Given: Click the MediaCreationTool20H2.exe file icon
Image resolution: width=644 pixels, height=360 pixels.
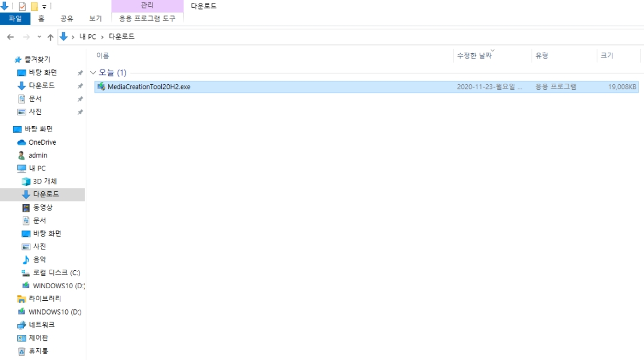Looking at the screenshot, I should [101, 87].
